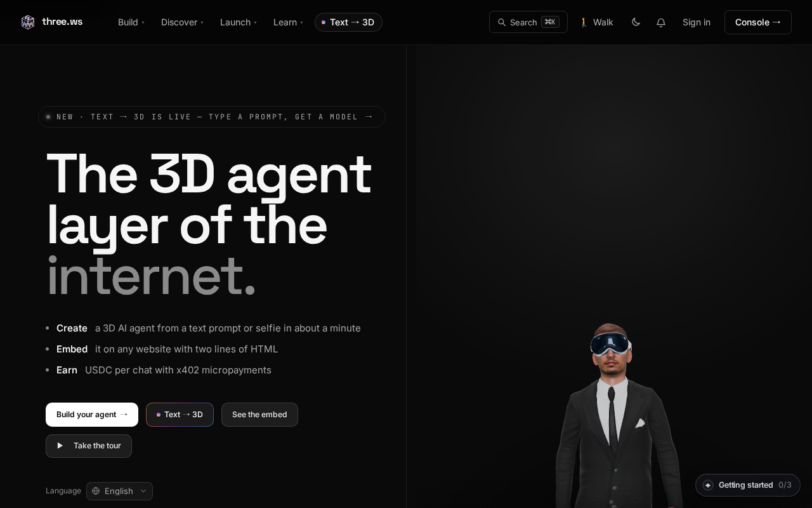Image resolution: width=812 pixels, height=508 pixels.
Task: Click the Sign in link
Action: click(x=697, y=22)
